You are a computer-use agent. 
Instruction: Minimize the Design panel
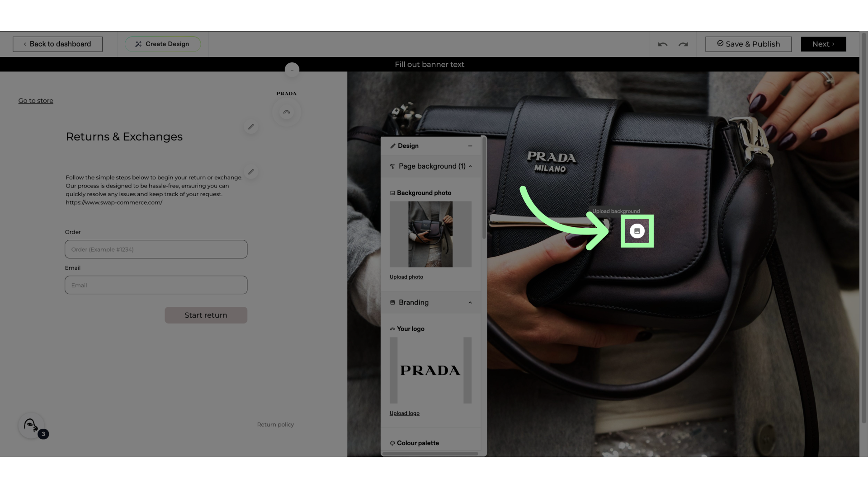470,146
